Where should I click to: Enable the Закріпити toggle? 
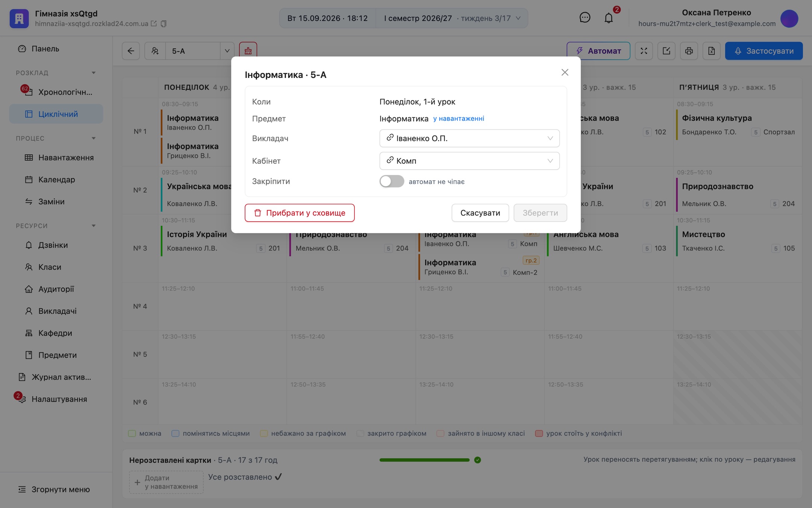tap(392, 181)
